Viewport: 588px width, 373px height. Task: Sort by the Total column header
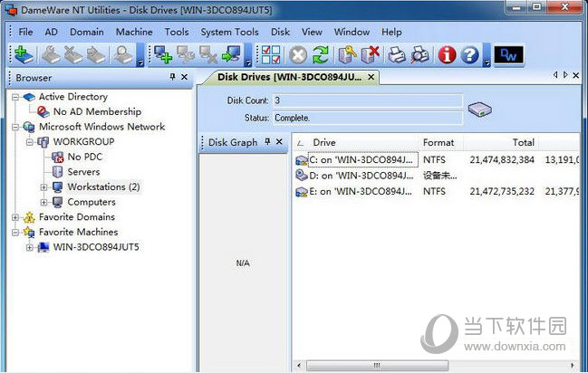502,142
